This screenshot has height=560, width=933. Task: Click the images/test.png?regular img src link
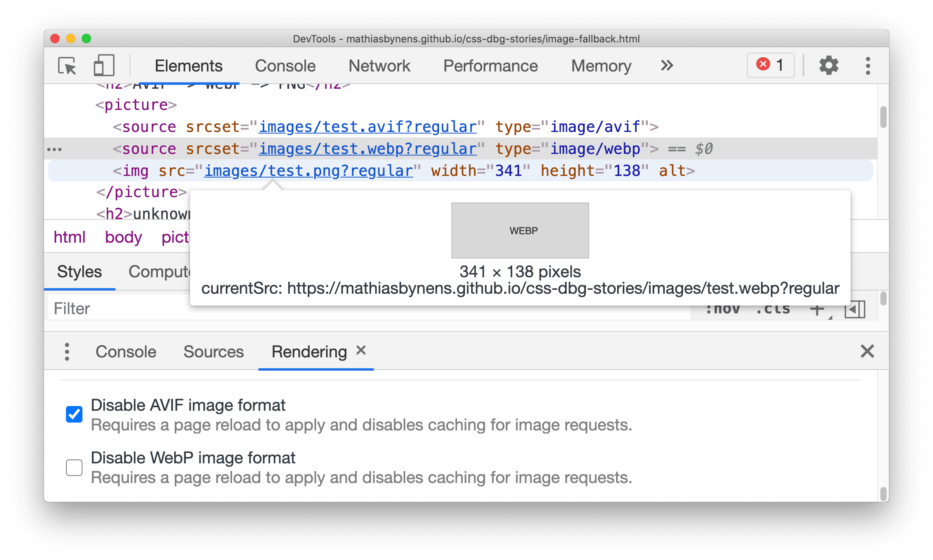(308, 172)
